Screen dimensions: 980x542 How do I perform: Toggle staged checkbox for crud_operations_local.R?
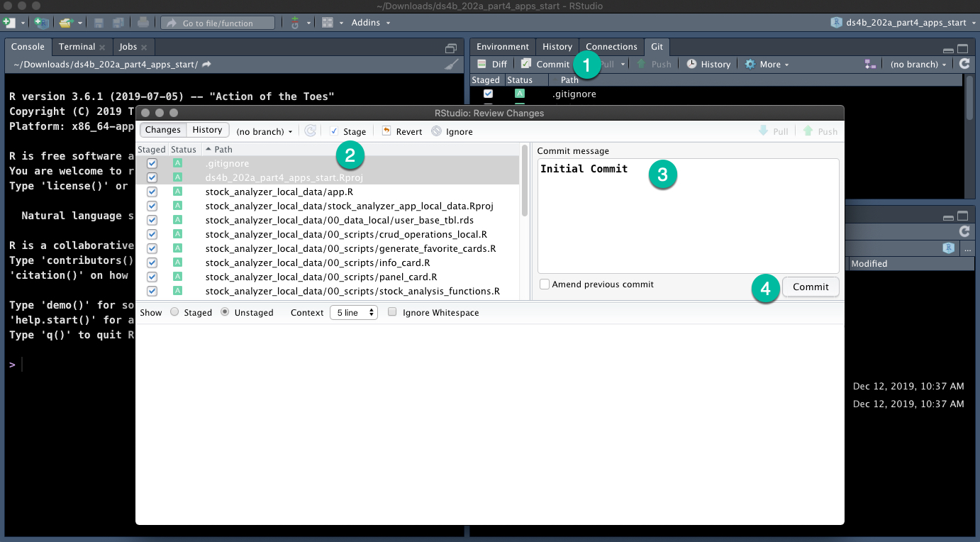pos(152,235)
